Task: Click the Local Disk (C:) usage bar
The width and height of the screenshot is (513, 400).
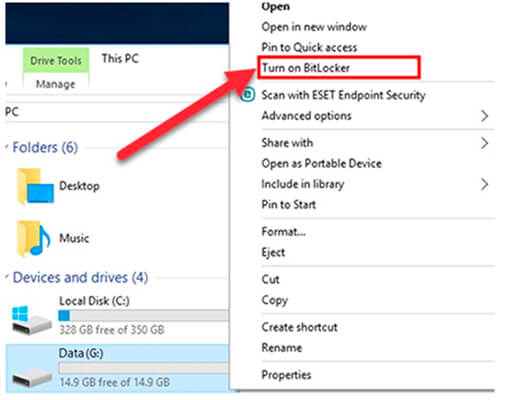Action: [x=143, y=315]
